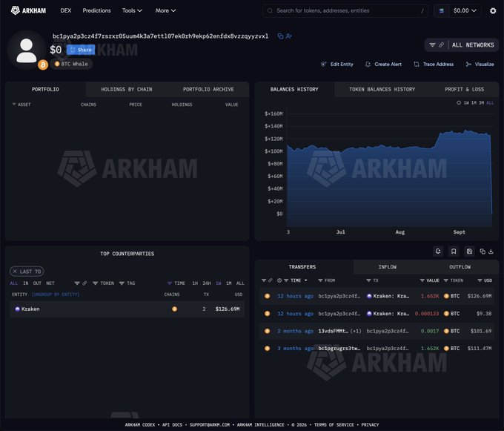
Task: Remove the LAST 7D filter chip
Action: (x=15, y=272)
